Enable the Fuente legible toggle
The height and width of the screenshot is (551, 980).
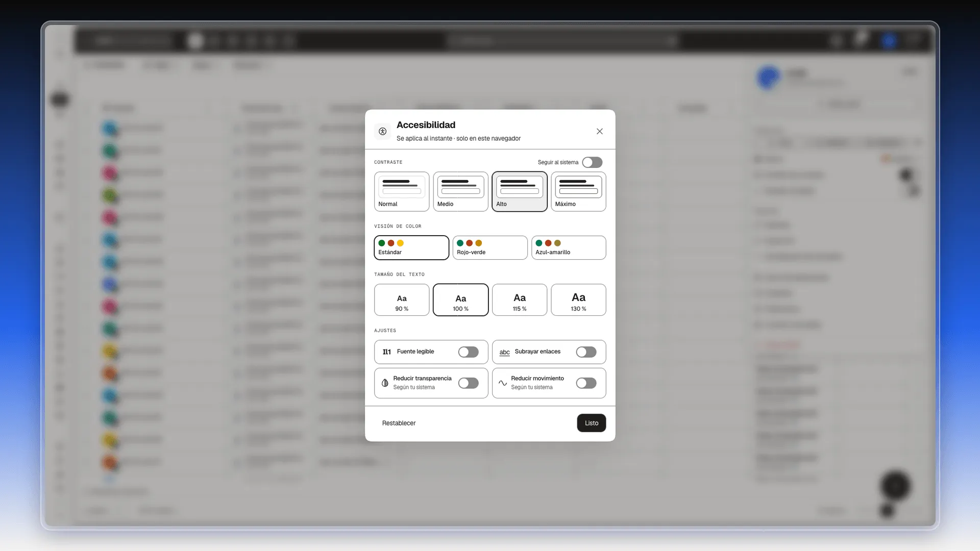click(468, 352)
